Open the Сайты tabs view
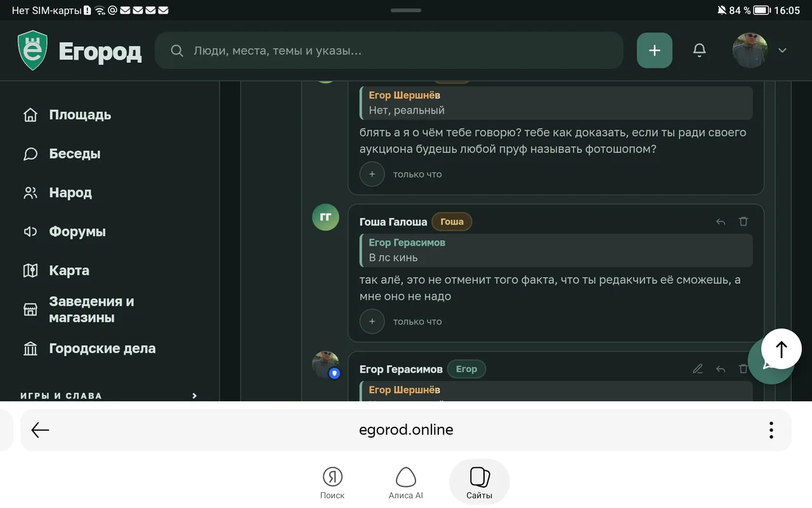The image size is (812, 508). coord(479,482)
